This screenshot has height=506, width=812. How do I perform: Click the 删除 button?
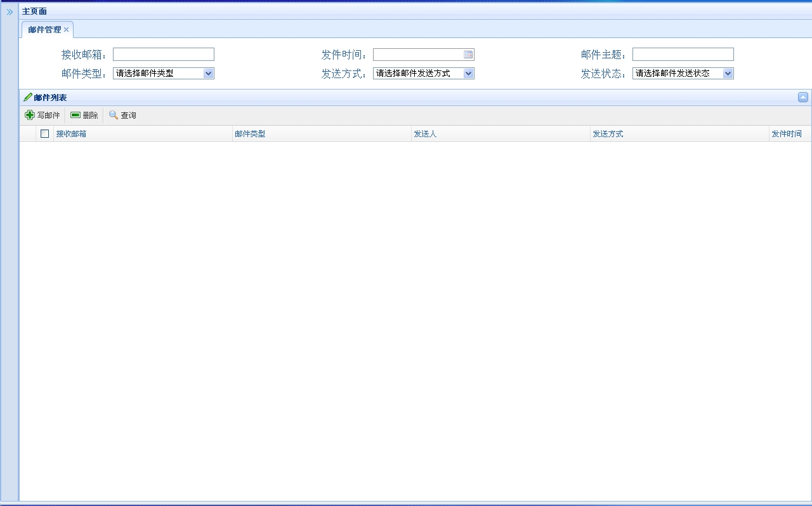click(x=84, y=115)
